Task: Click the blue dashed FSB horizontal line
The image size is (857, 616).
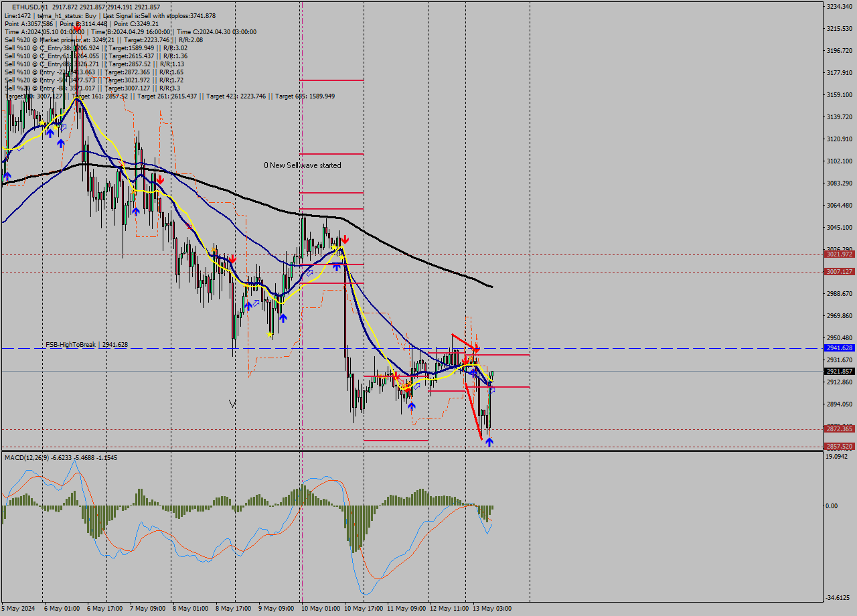Action: coord(201,348)
